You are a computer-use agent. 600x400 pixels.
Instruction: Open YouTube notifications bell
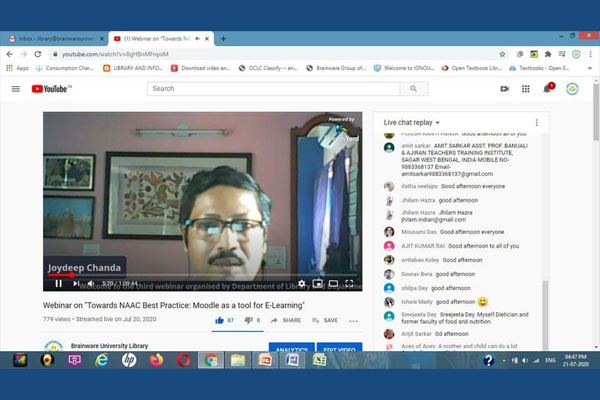tap(548, 89)
